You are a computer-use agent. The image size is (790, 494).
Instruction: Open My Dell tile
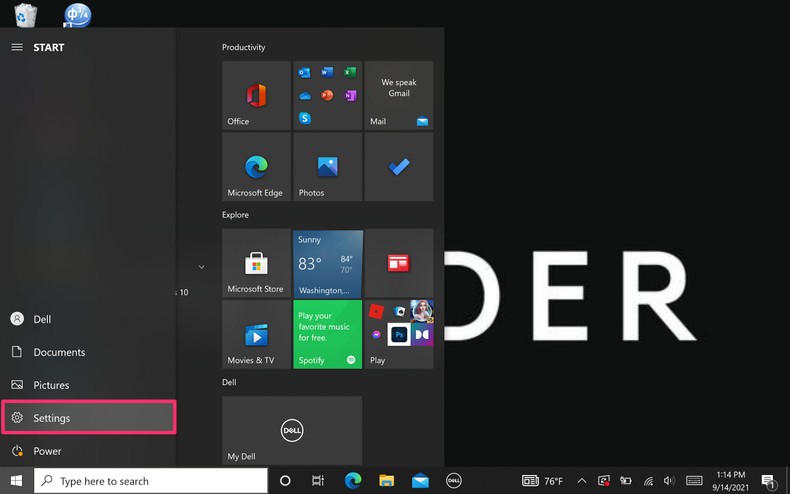291,431
